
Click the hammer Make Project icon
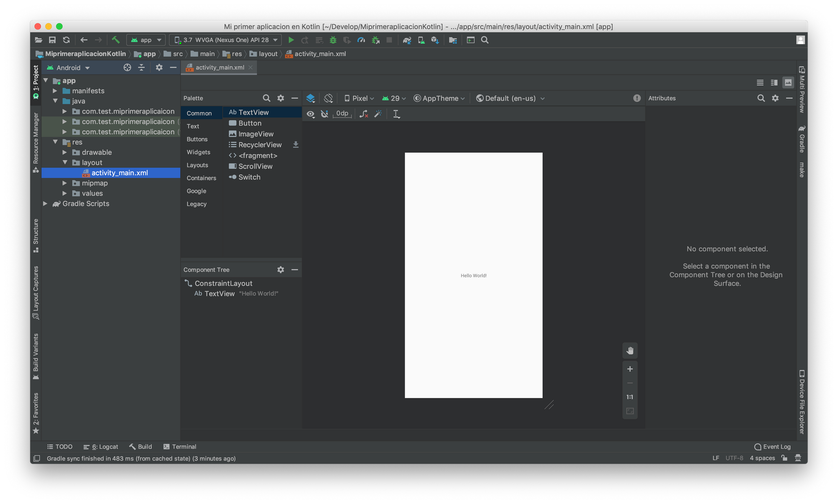click(116, 40)
